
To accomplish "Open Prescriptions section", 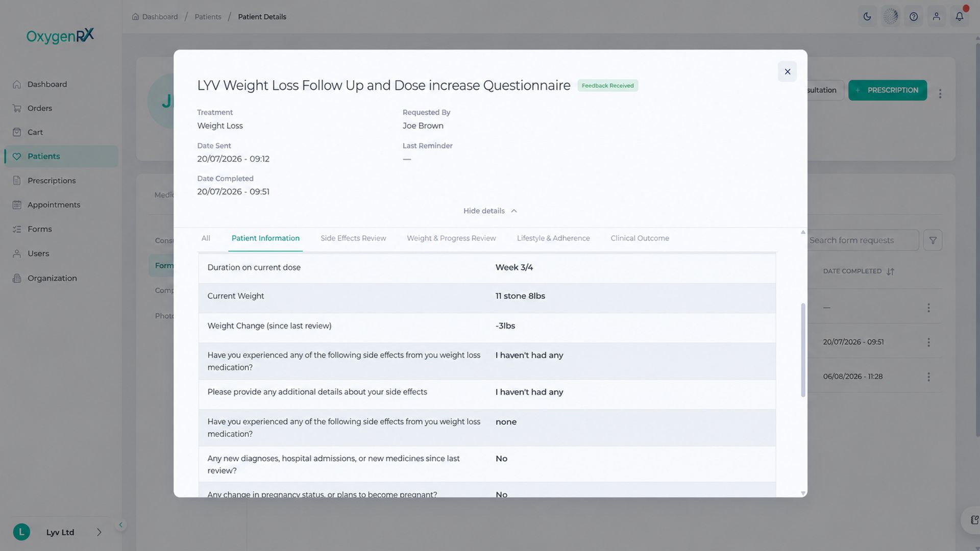I will [52, 181].
